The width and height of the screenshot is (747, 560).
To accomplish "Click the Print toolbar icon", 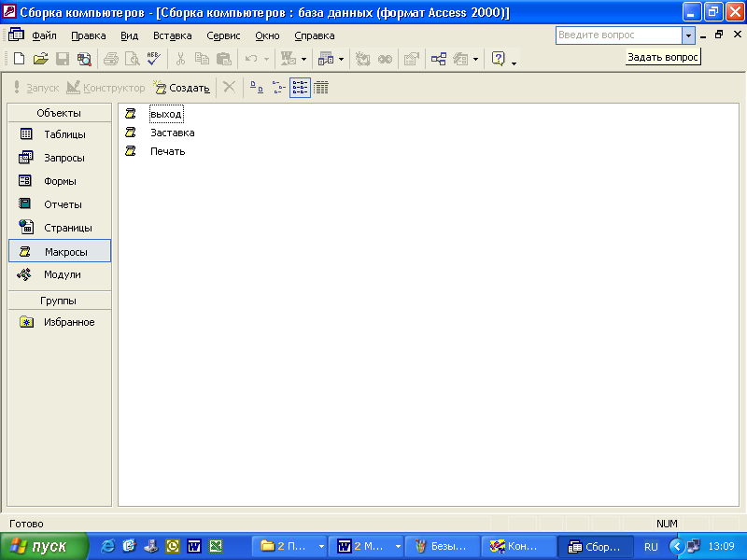I will 110,59.
